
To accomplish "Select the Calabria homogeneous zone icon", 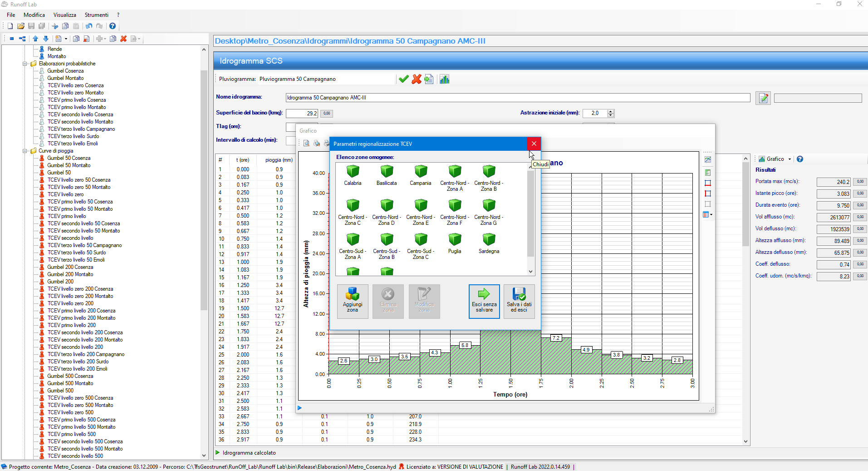I will point(353,172).
